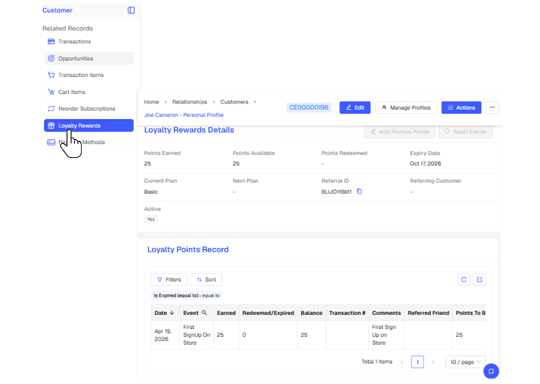The height and width of the screenshot is (384, 540).
Task: Search the Event column via magnifier icon
Action: tap(204, 313)
